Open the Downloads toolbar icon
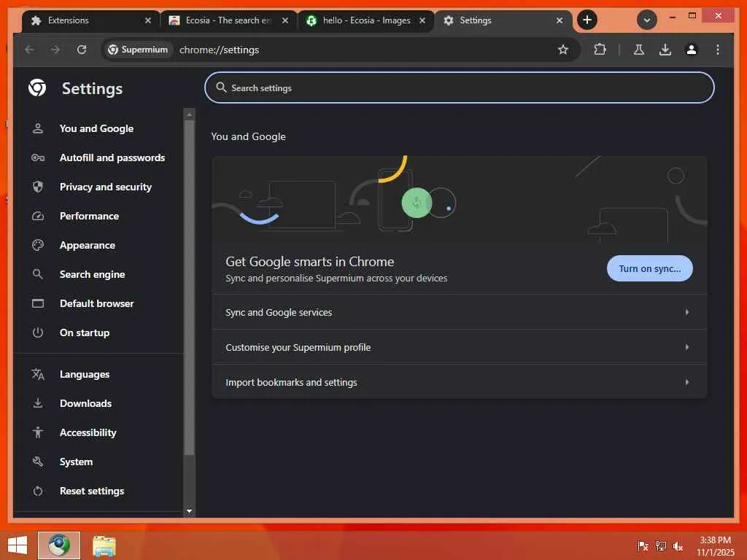747x560 pixels. click(665, 50)
